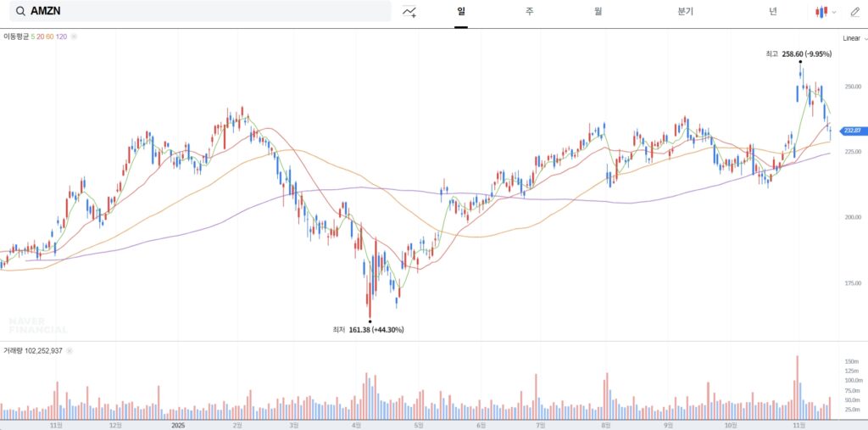
Task: Activate the pencil drawing tool icon
Action: 854,12
